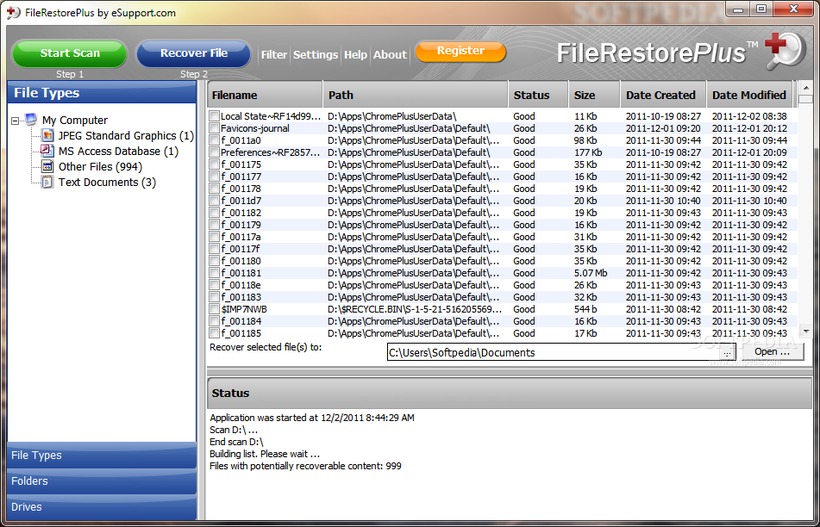Minimize the FileRestorePlus window
This screenshot has height=527, width=820.
739,9
